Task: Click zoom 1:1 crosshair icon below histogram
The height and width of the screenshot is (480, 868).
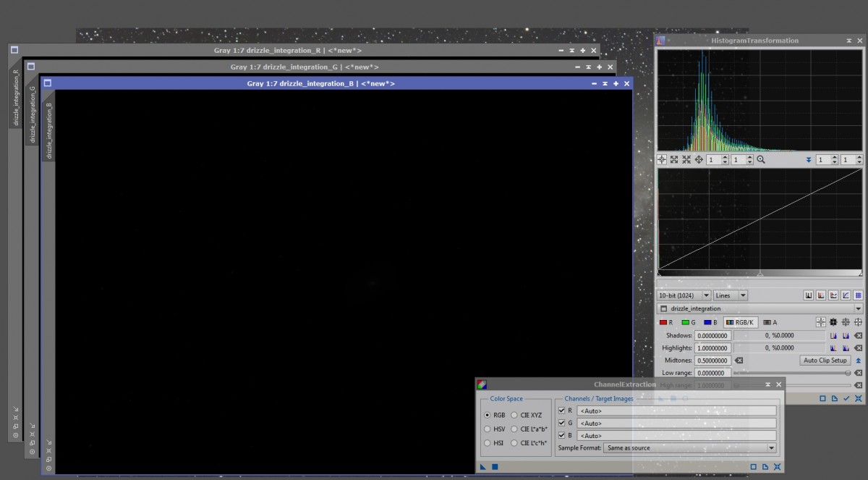Action: (662, 159)
